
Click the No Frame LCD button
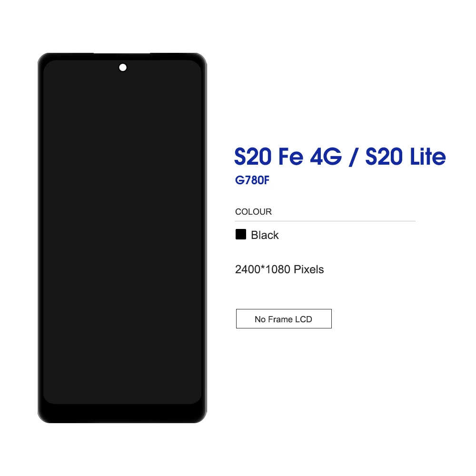pos(284,319)
